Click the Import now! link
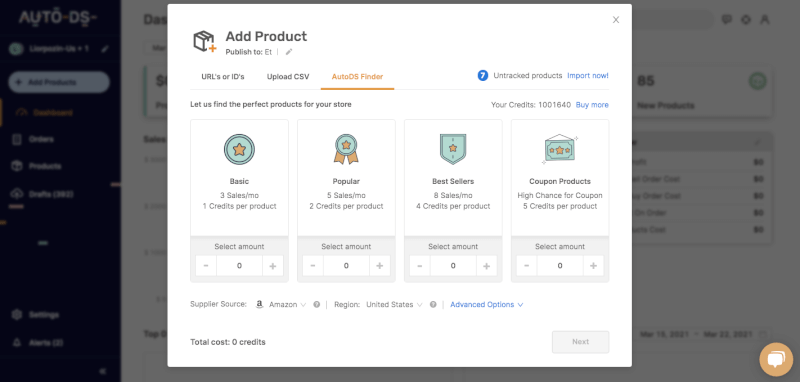This screenshot has height=382, width=800. [x=588, y=75]
